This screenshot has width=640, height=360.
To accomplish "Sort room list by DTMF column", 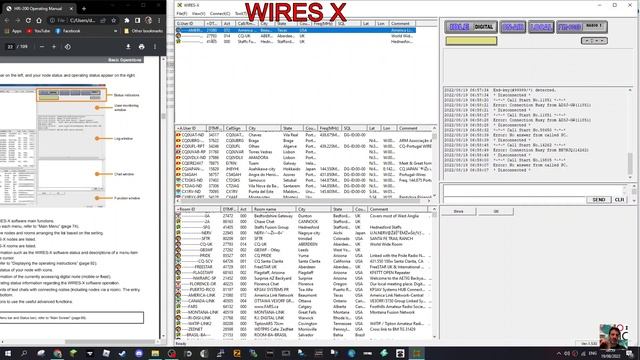I will click(x=229, y=209).
